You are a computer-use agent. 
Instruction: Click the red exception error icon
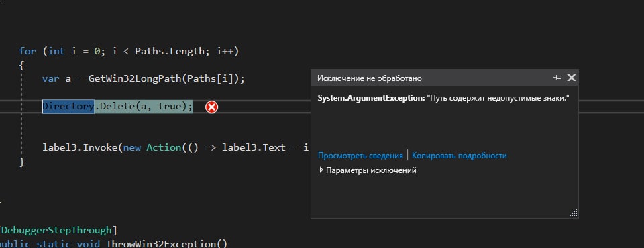pyautogui.click(x=211, y=107)
